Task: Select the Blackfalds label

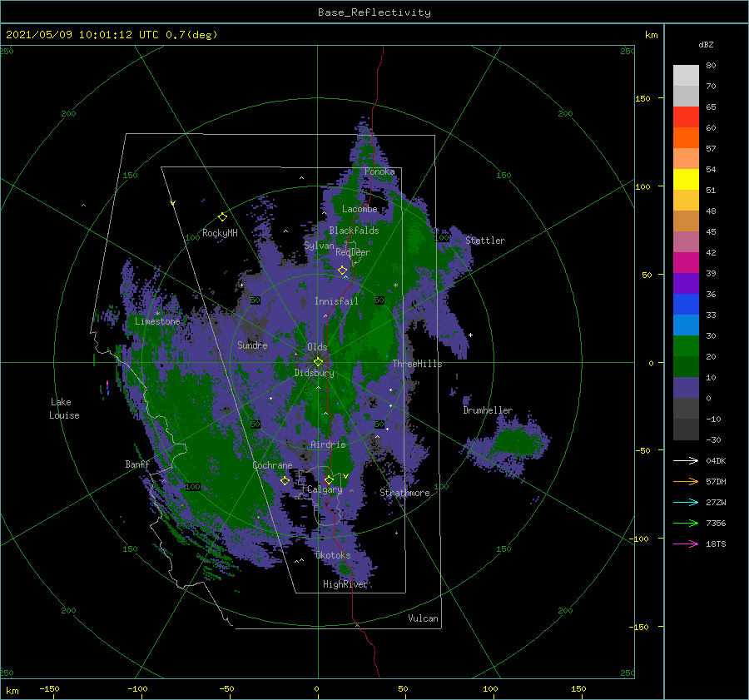Action: (354, 231)
